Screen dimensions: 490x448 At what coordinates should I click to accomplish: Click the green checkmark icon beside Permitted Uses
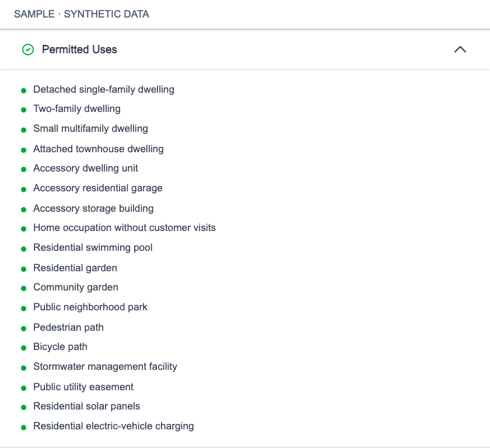28,50
